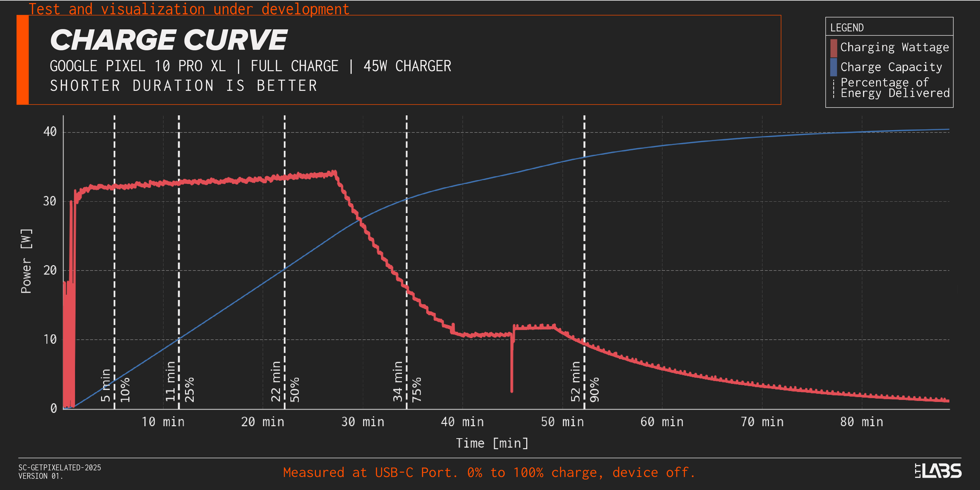The image size is (980, 490).
Task: Click the 30 min x-axis tick label
Action: click(x=363, y=422)
